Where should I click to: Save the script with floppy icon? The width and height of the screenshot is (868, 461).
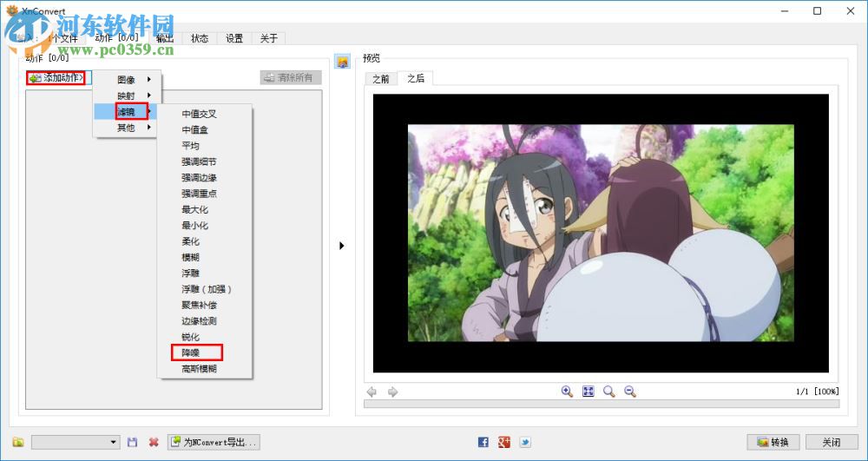[x=132, y=442]
